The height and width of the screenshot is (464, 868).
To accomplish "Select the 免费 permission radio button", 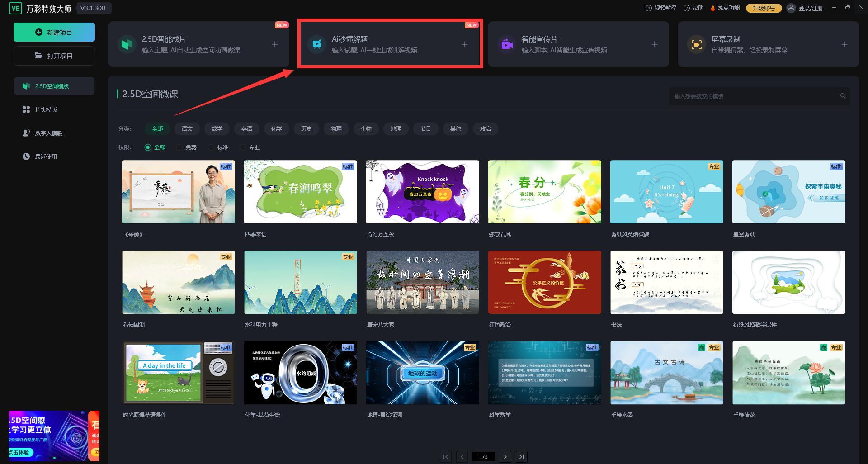I will tap(179, 147).
